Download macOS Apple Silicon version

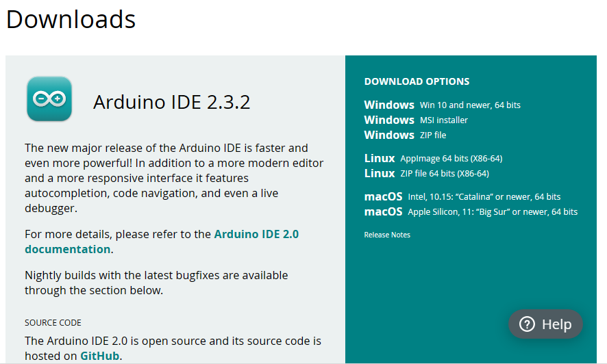(471, 211)
